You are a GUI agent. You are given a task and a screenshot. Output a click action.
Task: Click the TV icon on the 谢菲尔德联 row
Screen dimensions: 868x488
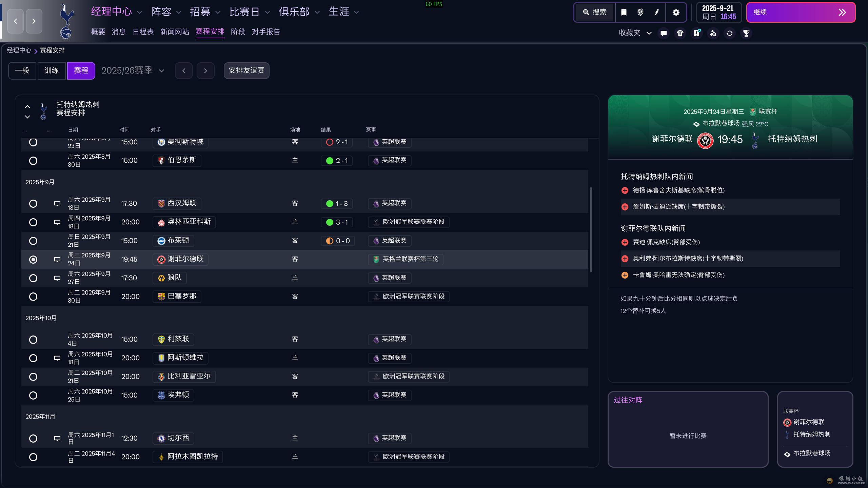point(57,260)
